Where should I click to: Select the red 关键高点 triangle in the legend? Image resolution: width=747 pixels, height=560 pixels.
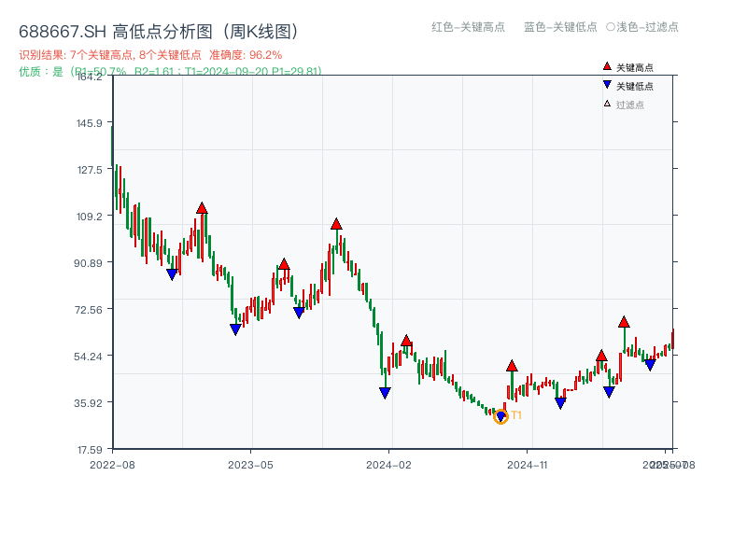click(605, 65)
